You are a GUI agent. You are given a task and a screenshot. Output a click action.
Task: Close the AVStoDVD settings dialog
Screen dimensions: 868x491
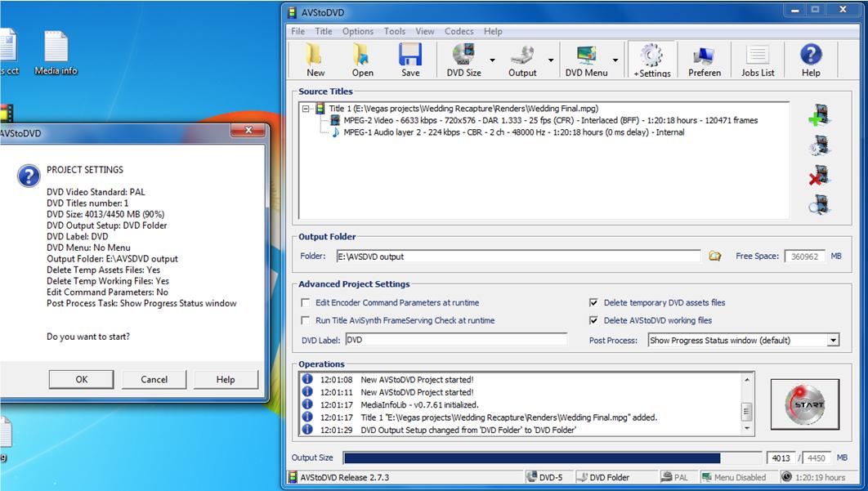coord(248,131)
